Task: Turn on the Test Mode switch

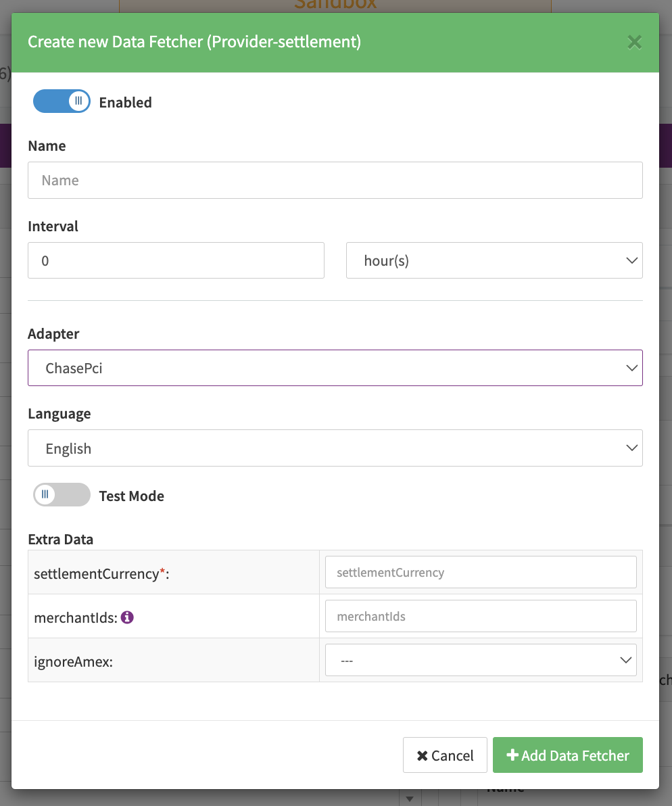Action: click(x=62, y=495)
